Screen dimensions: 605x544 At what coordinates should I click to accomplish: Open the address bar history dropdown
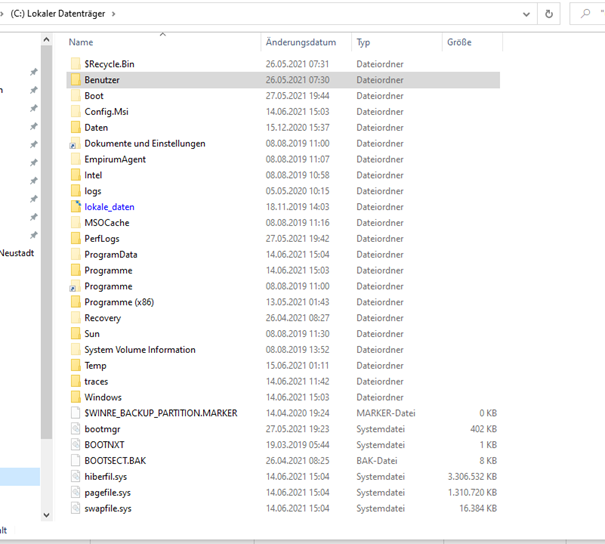pyautogui.click(x=526, y=14)
